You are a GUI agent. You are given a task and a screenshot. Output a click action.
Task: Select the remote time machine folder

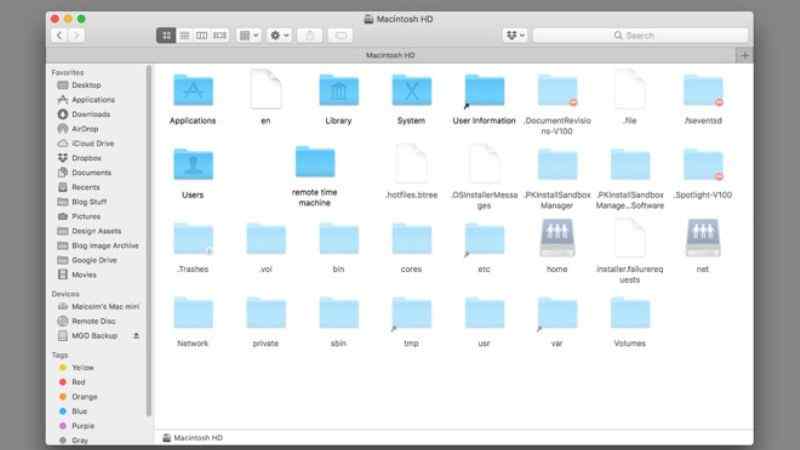tap(315, 162)
